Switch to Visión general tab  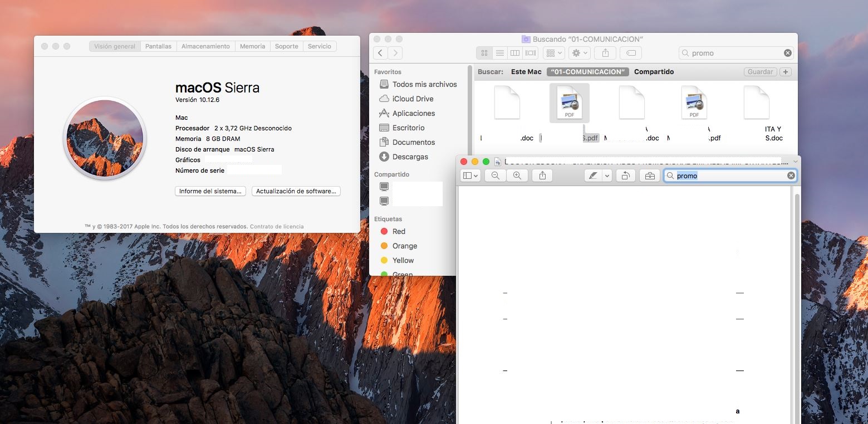115,46
